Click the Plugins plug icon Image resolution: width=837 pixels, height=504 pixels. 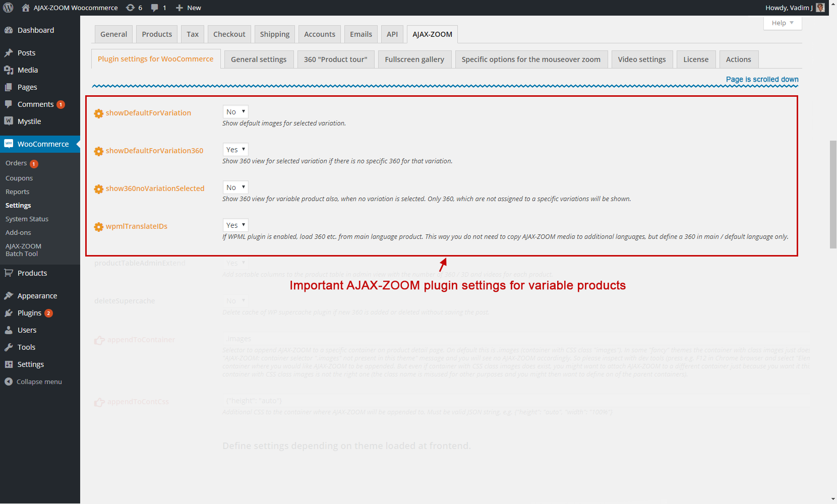point(9,313)
